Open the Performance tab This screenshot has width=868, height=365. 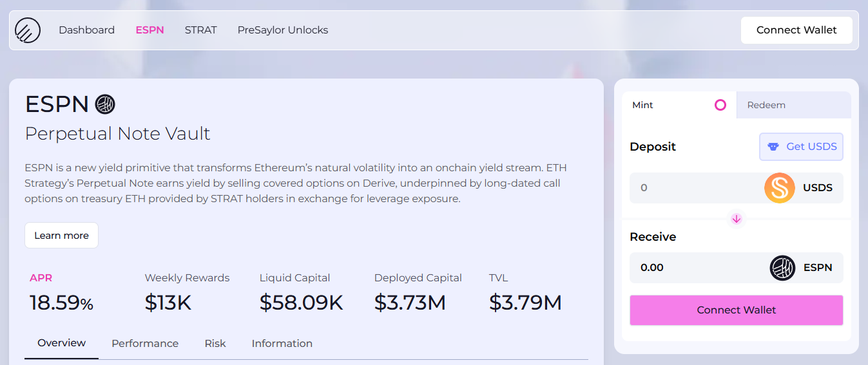(145, 344)
